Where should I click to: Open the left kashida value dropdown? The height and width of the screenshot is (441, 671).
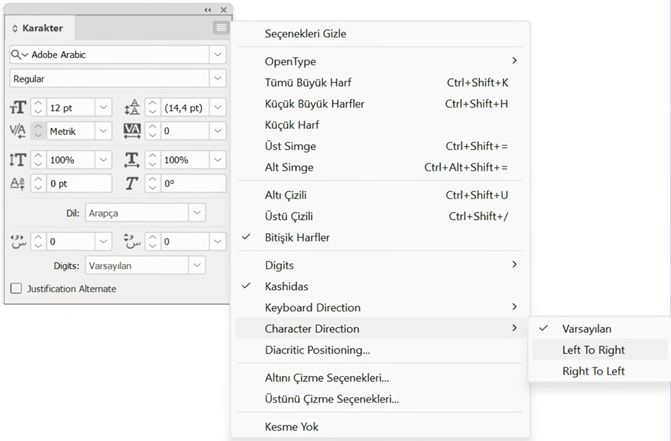pos(103,242)
